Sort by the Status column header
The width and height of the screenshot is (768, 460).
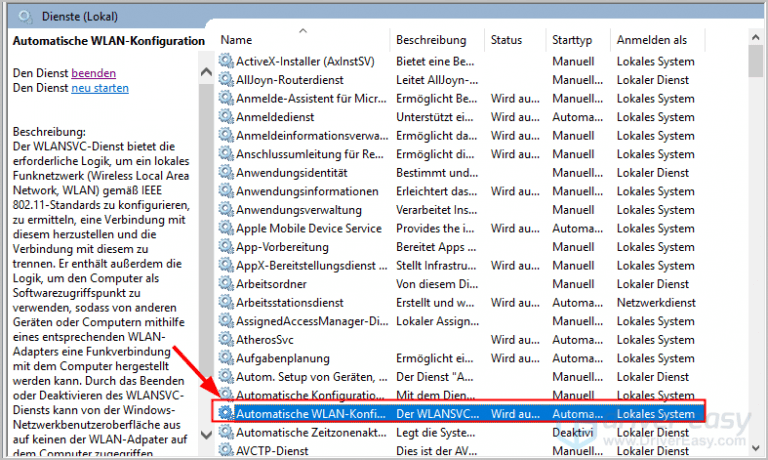tap(506, 40)
